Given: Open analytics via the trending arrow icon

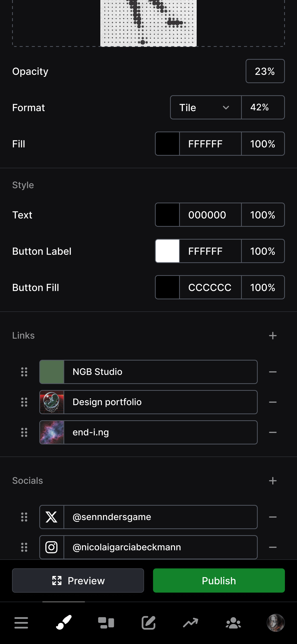Looking at the screenshot, I should point(191,623).
